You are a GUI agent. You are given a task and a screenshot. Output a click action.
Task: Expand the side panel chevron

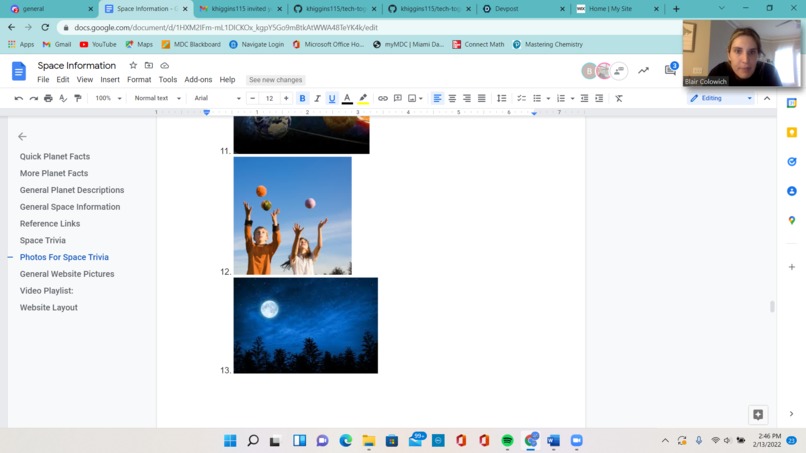[791, 413]
